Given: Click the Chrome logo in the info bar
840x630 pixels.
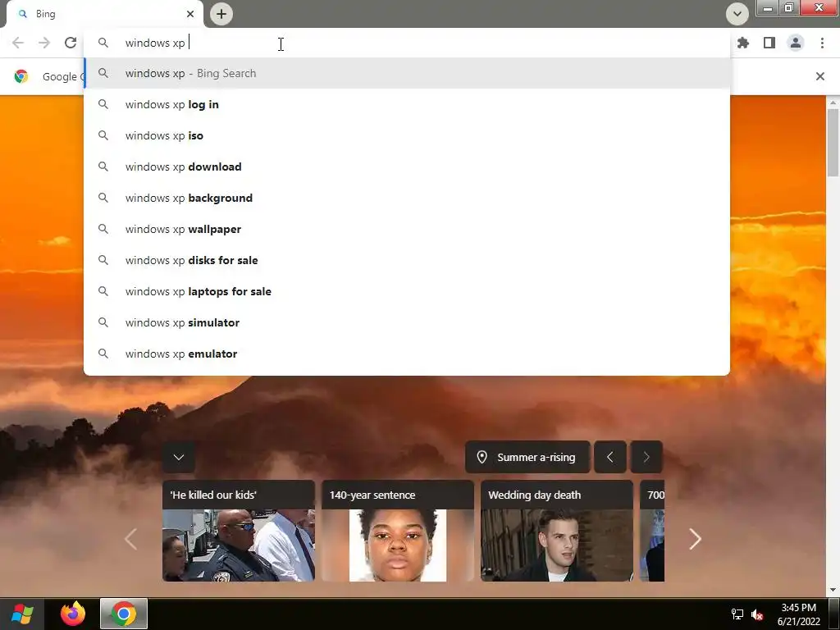Looking at the screenshot, I should [21, 76].
